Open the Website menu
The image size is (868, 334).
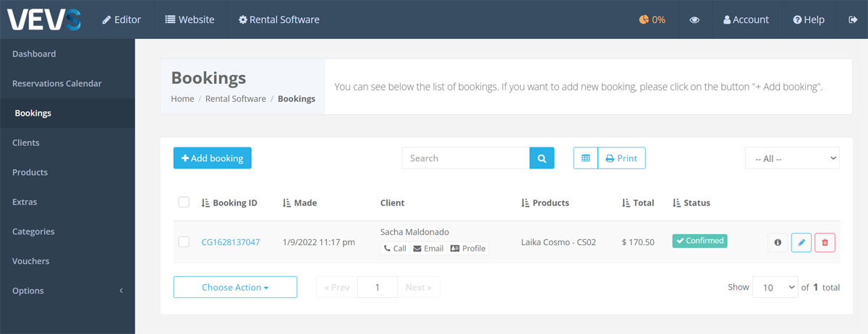point(190,20)
